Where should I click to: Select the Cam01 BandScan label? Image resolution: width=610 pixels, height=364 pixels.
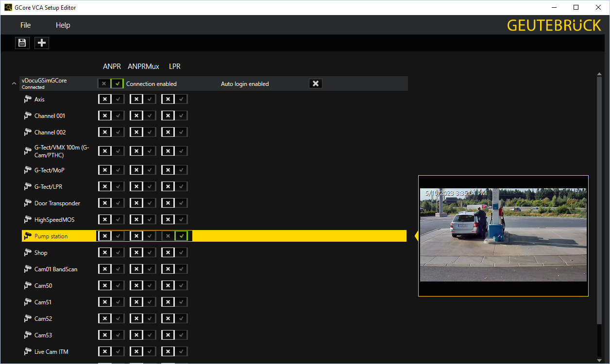56,269
